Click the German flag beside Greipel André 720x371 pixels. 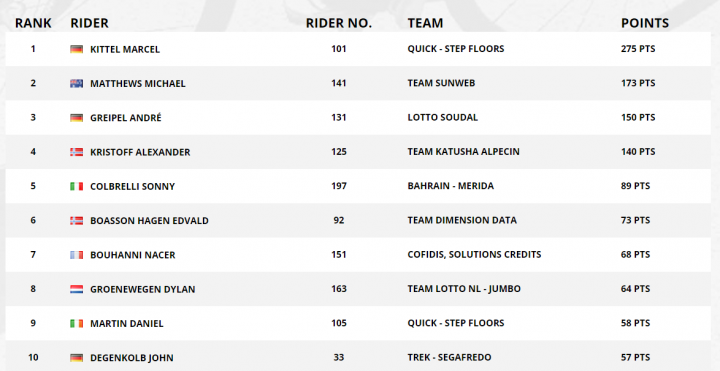point(76,118)
